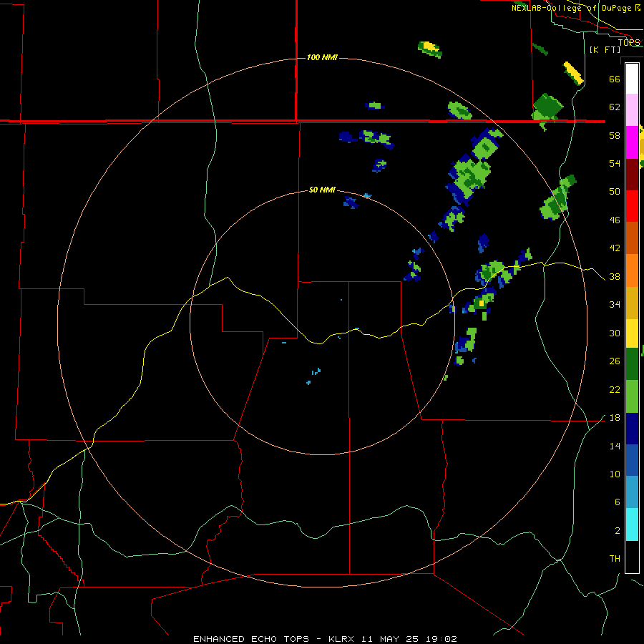This screenshot has height=644, width=644.
Task: Click the legend value 66
Action: click(x=615, y=79)
